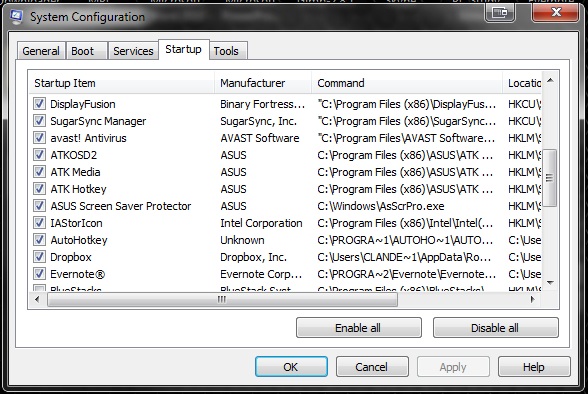Image resolution: width=588 pixels, height=394 pixels.
Task: Toggle the ATKOSD2 startup checkbox
Action: click(39, 155)
